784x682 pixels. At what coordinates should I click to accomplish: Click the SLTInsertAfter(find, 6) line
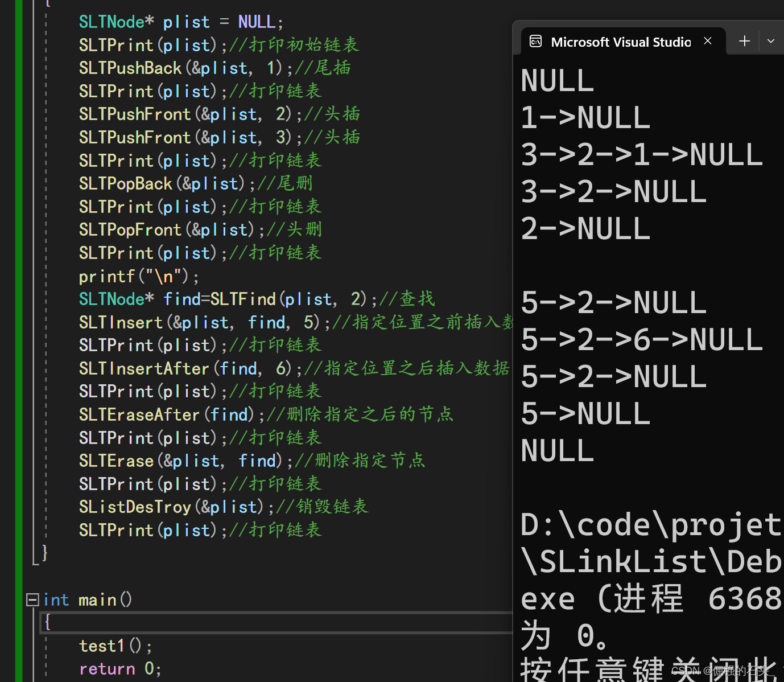tap(294, 369)
